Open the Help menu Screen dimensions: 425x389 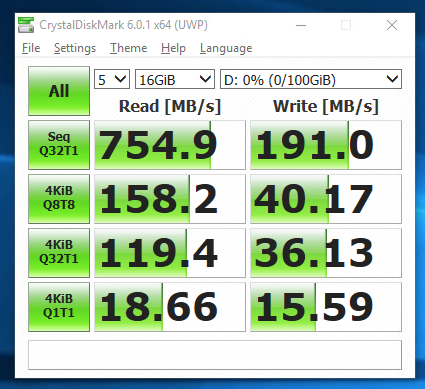(173, 48)
